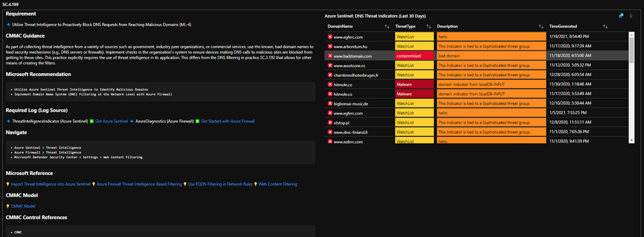Open the Log Analytics query icon above table

click(x=621, y=15)
